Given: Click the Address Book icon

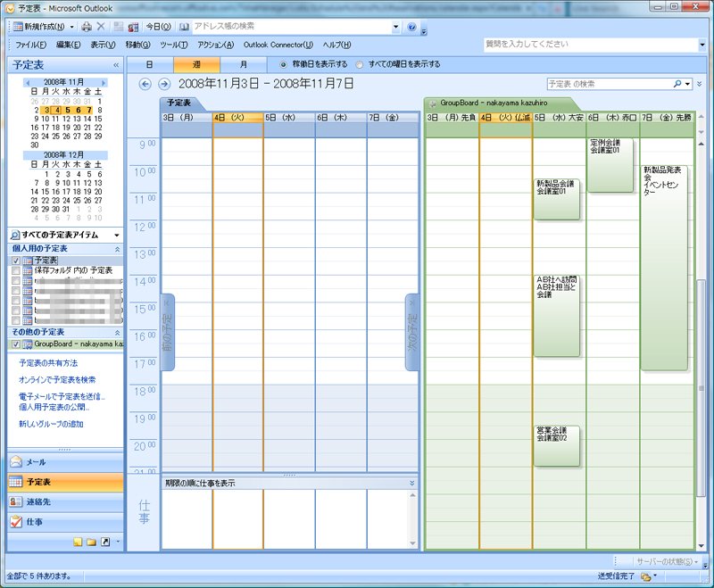Looking at the screenshot, I should [184, 27].
